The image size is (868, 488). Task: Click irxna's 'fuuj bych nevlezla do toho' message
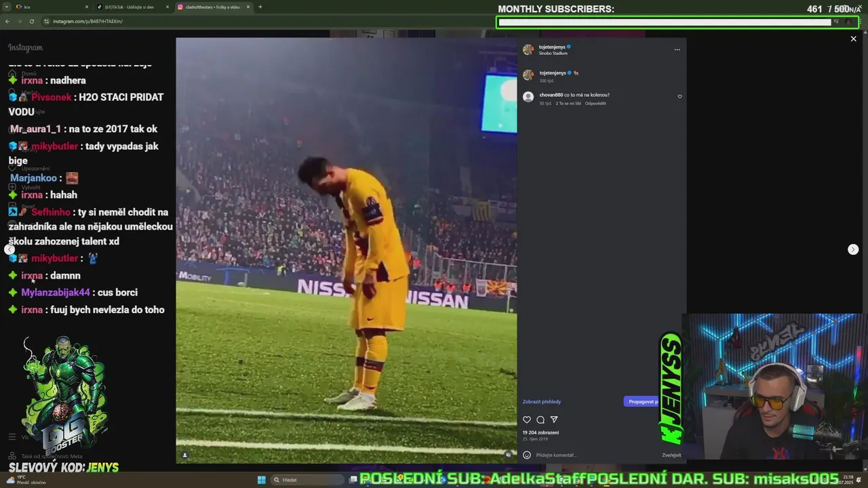click(x=106, y=310)
